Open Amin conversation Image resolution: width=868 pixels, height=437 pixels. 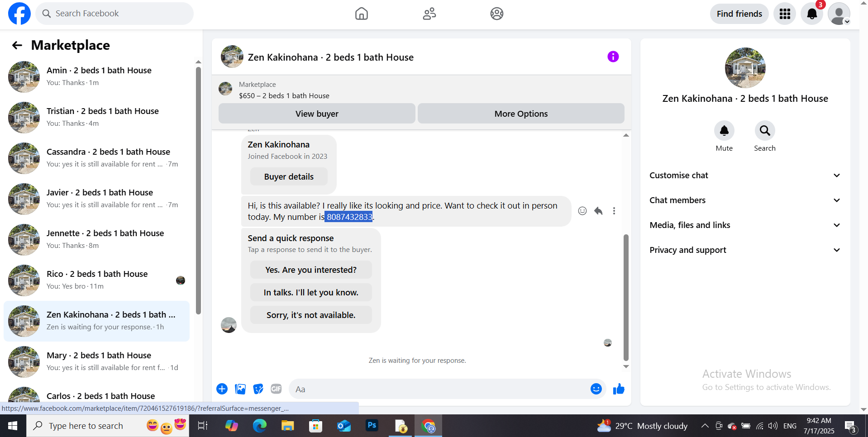click(97, 77)
